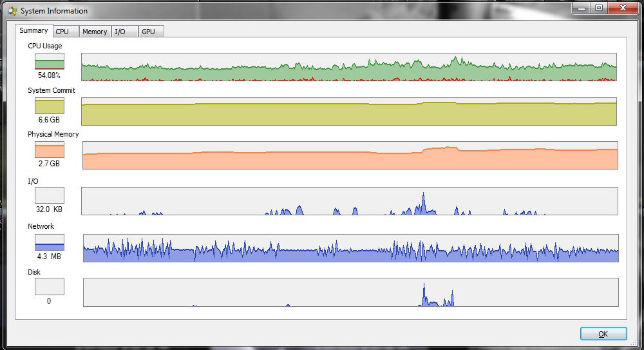Image resolution: width=644 pixels, height=350 pixels.
Task: Click the 32.0 KB I/O value
Action: [50, 209]
